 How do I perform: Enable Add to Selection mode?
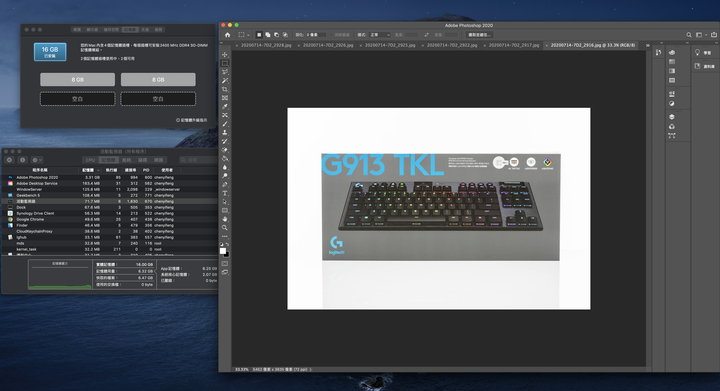click(x=268, y=35)
